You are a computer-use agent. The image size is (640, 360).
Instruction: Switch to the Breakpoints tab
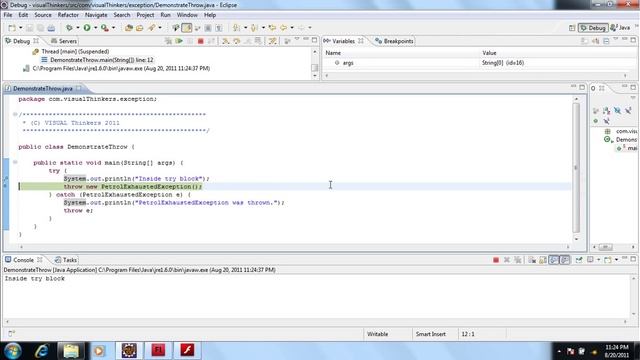[x=394, y=41]
